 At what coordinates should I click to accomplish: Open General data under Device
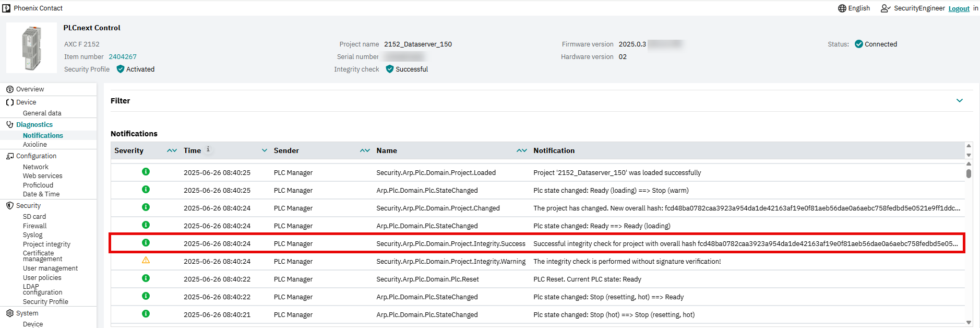(x=42, y=113)
